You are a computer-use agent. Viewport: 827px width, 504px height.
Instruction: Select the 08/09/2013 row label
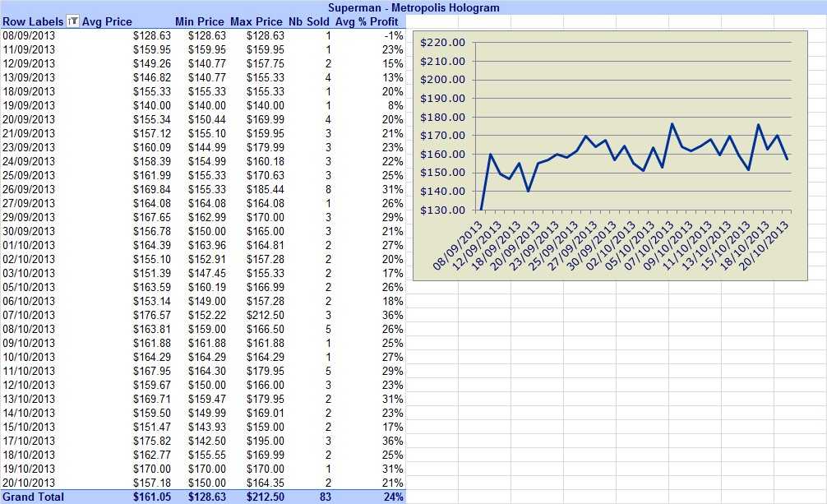(29, 35)
